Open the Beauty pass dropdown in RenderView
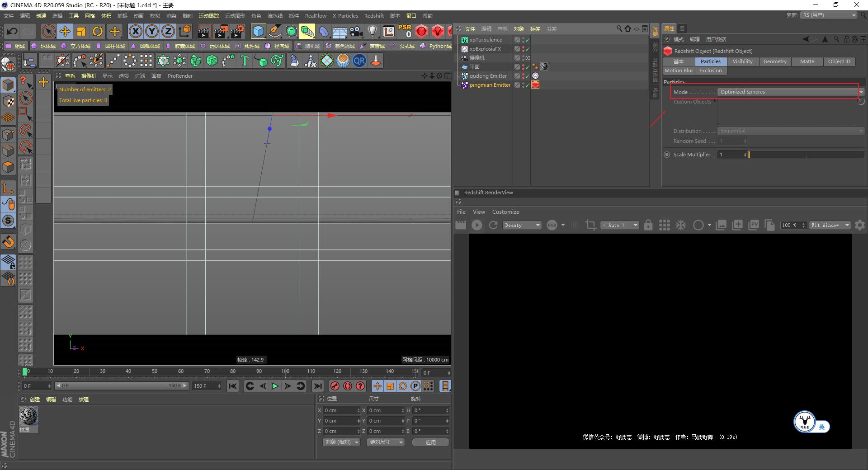This screenshot has height=470, width=868. tap(521, 225)
